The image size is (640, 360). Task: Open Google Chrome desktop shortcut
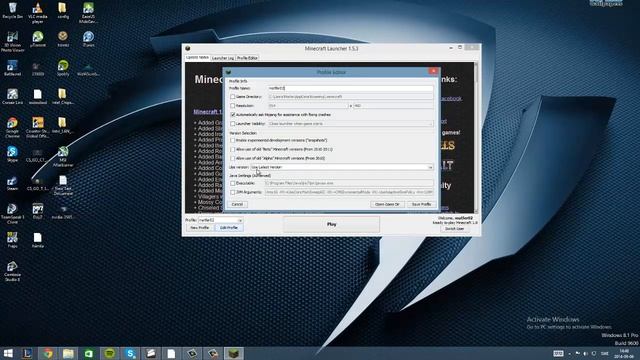click(x=12, y=127)
